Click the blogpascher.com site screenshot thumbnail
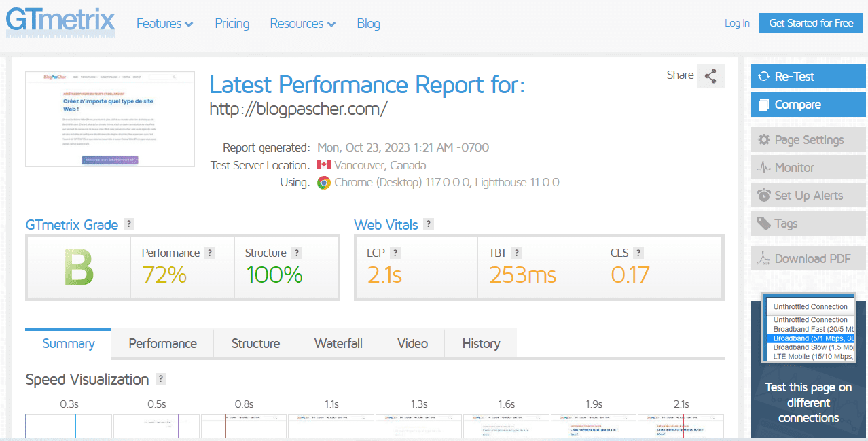868x441 pixels. (110, 118)
